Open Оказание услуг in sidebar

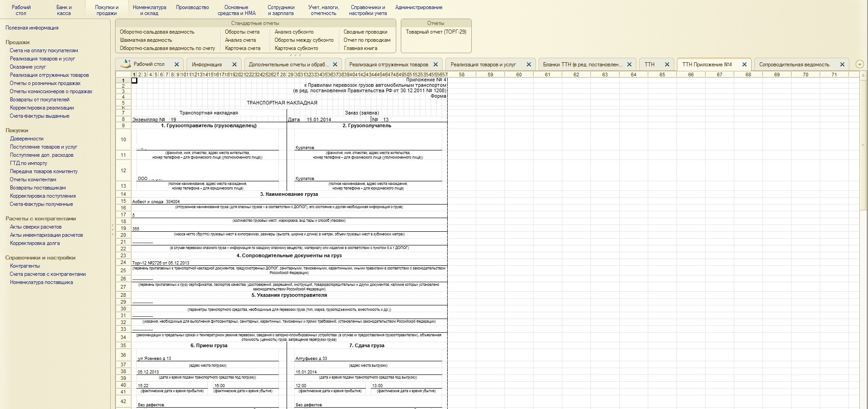coord(28,67)
